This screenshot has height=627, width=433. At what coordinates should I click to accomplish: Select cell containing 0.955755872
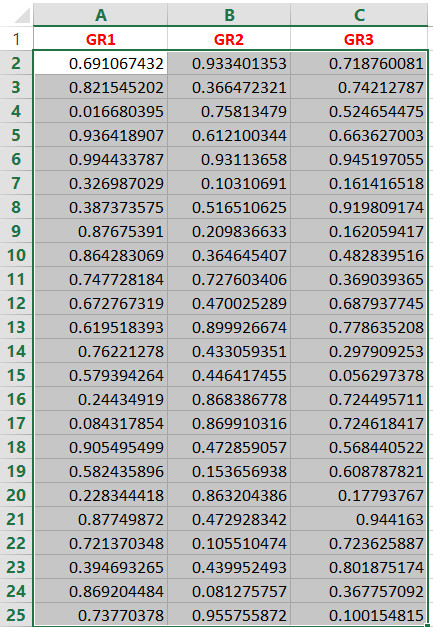229,615
